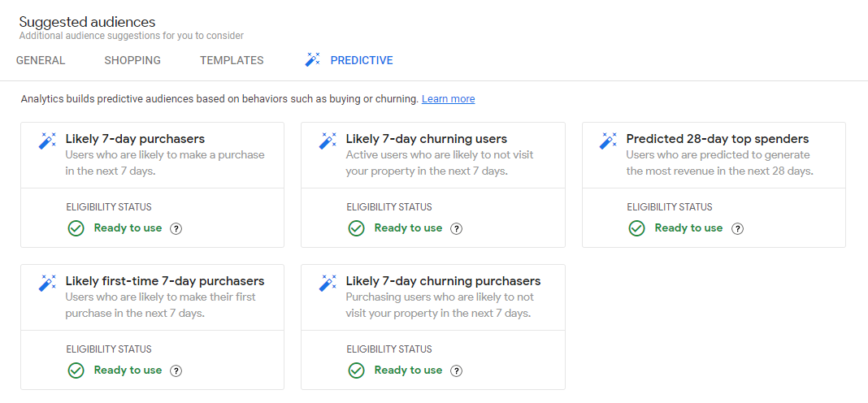Screen dimensions: 868x403
Task: Switch to the General tab
Action: click(41, 60)
